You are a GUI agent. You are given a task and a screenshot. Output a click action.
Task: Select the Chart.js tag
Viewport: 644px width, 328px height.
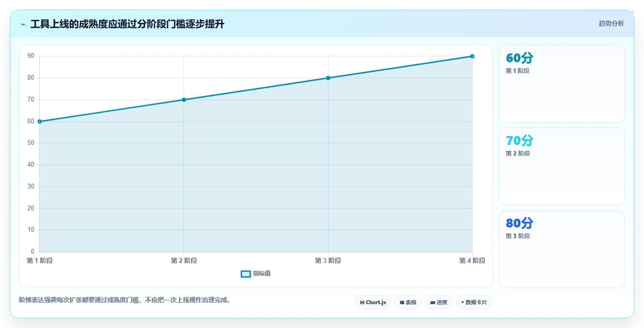[x=373, y=302]
